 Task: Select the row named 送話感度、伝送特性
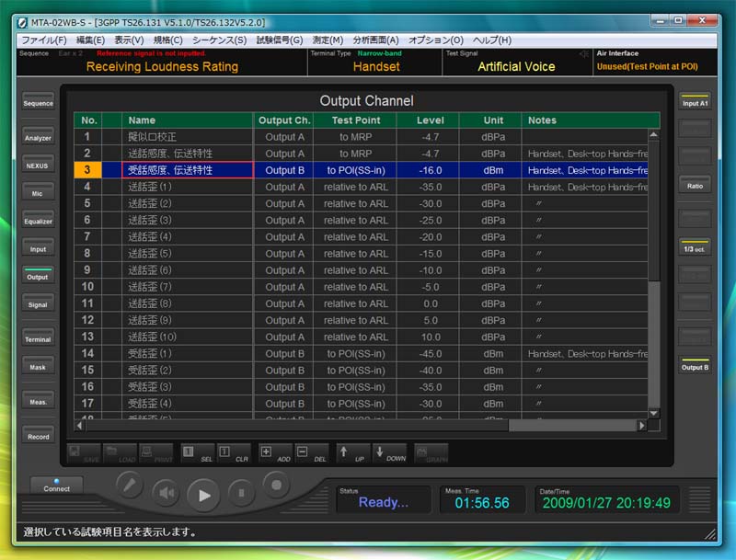point(361,154)
